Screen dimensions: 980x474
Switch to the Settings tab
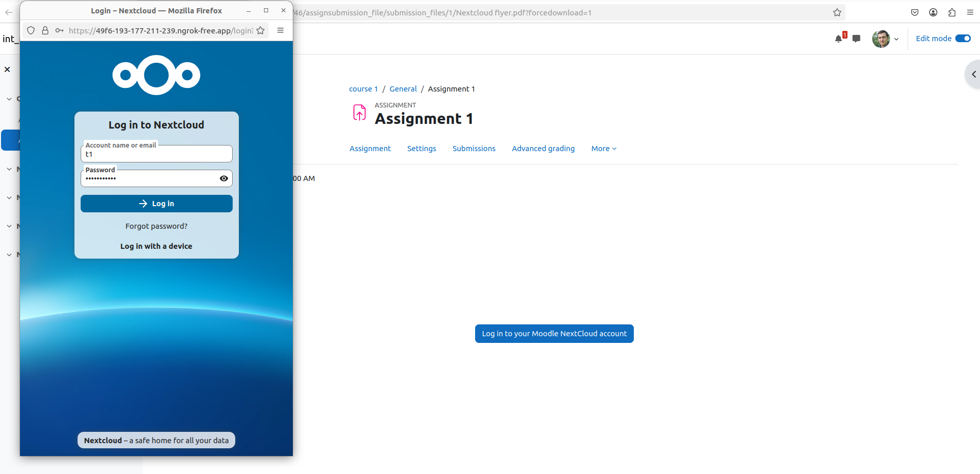coord(422,149)
